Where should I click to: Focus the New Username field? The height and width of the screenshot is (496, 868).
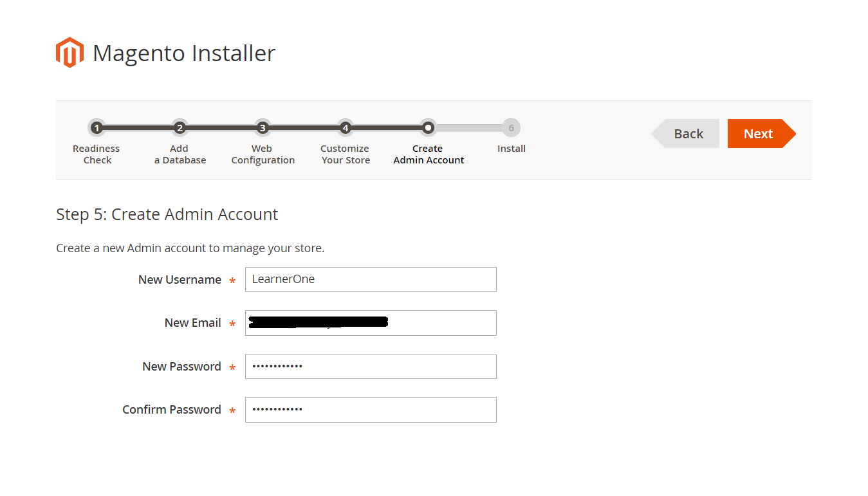click(371, 279)
